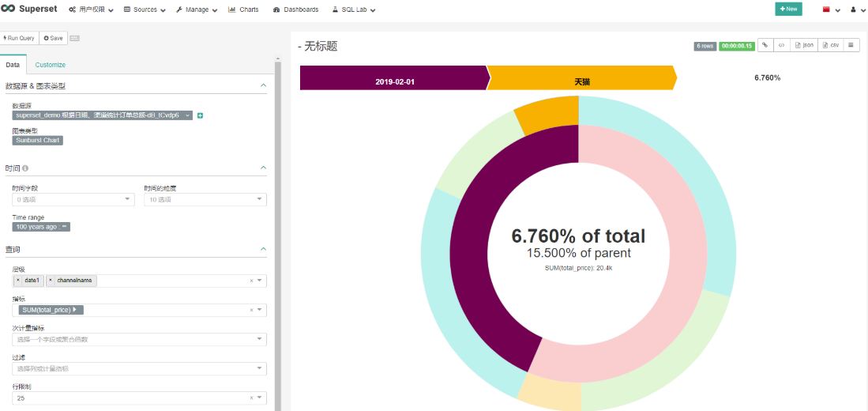This screenshot has height=411, width=868.
Task: Switch to the Customize tab
Action: click(x=51, y=65)
